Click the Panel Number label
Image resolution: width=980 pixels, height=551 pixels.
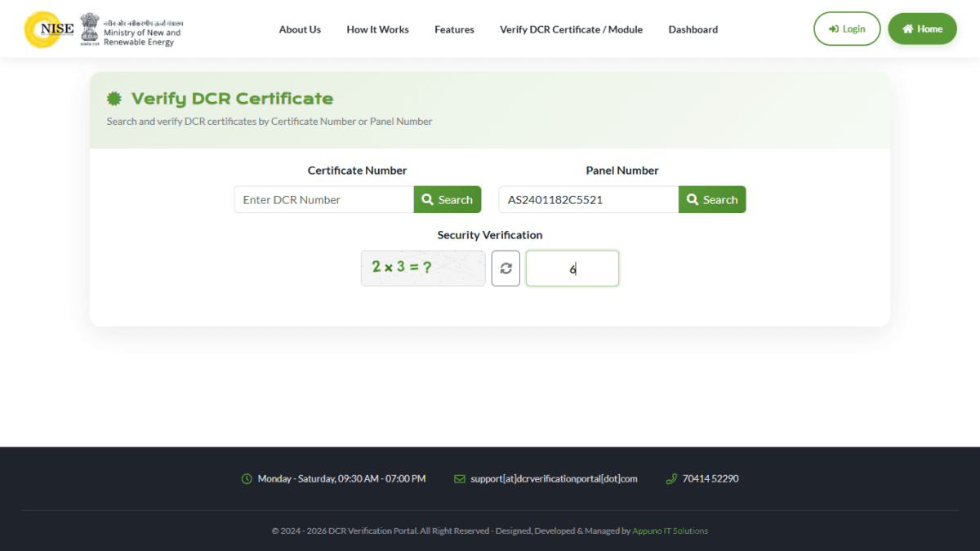(622, 171)
